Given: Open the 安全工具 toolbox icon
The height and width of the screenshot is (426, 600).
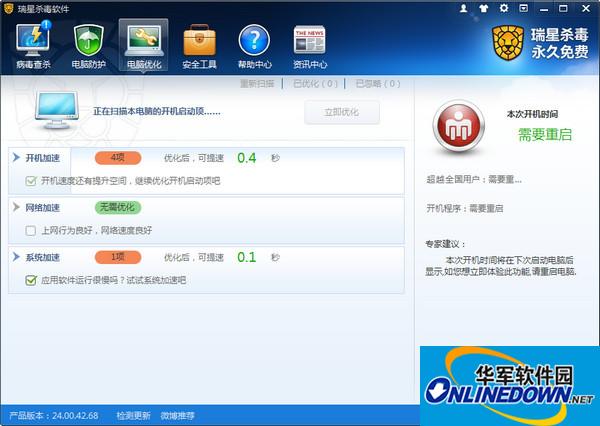Looking at the screenshot, I should click(x=200, y=45).
